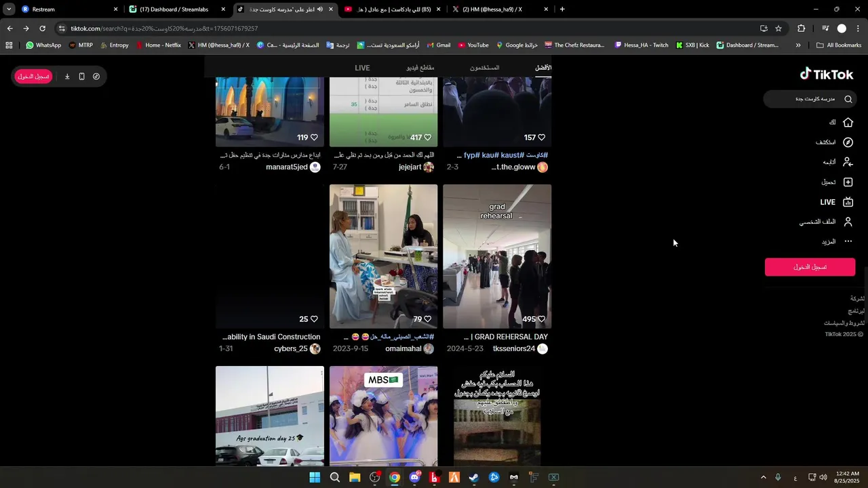This screenshot has width=868, height=488.
Task: Mute the TikTok tab audio icon
Action: (320, 9)
